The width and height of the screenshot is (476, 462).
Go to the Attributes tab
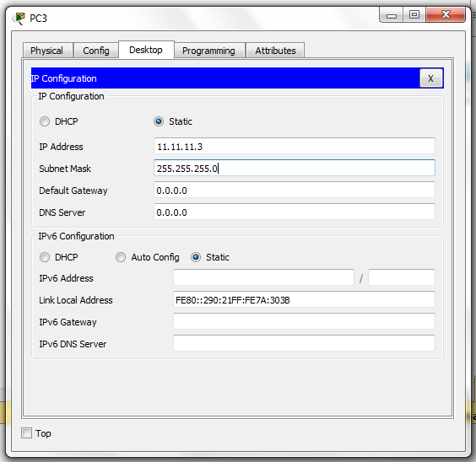click(x=275, y=51)
